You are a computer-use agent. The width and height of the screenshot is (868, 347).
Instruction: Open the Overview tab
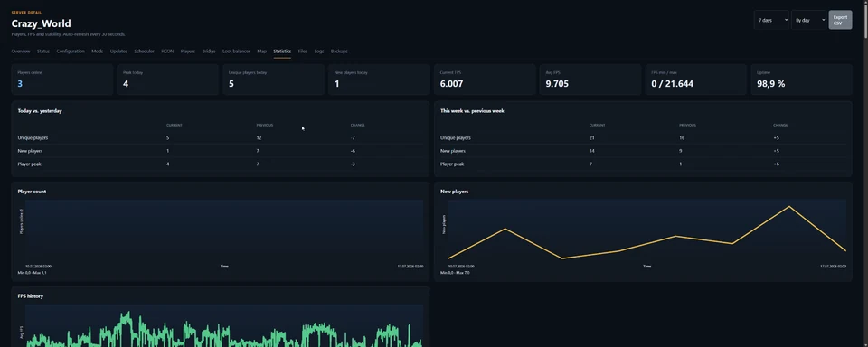coord(21,51)
